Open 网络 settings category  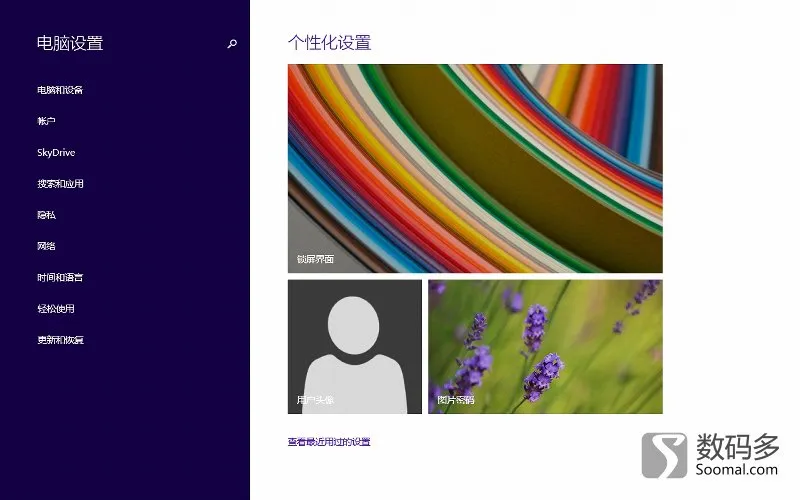(x=46, y=246)
